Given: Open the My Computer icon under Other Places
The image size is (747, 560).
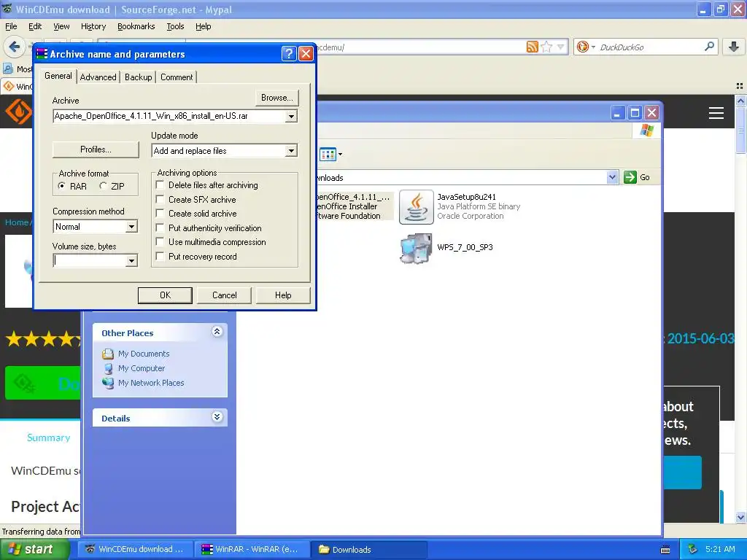Looking at the screenshot, I should point(108,368).
